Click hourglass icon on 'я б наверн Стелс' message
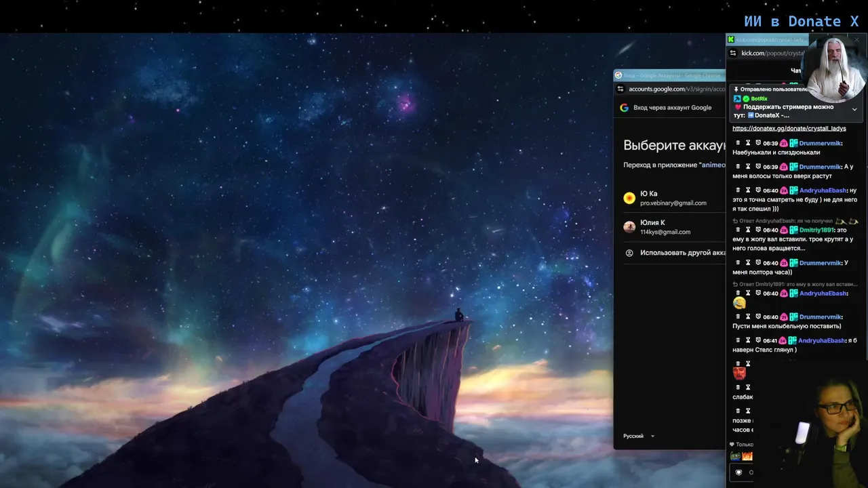 click(748, 340)
